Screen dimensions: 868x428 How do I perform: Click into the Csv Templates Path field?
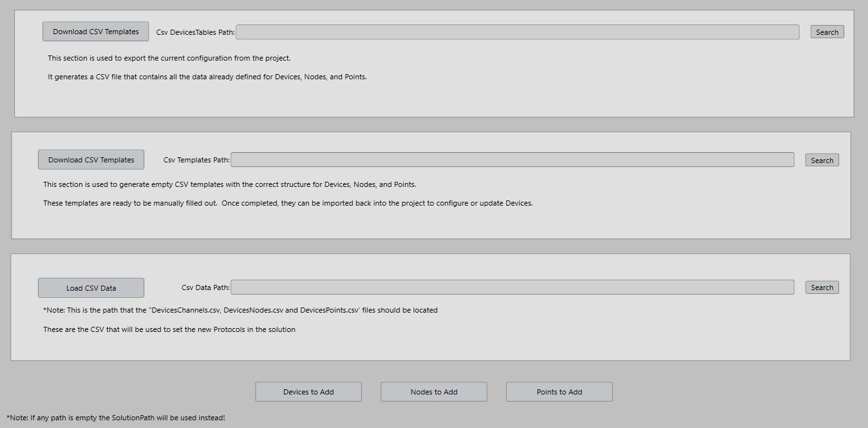pos(513,160)
